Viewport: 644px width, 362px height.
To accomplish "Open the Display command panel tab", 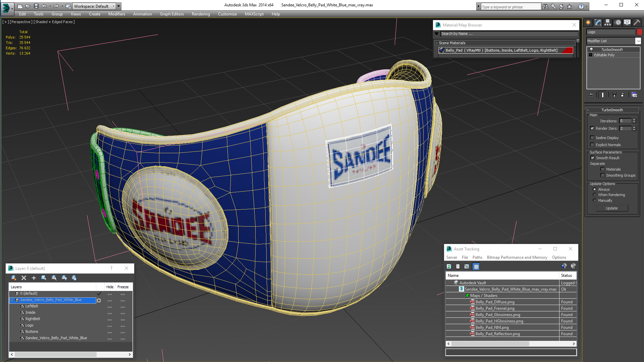I will coord(627,22).
